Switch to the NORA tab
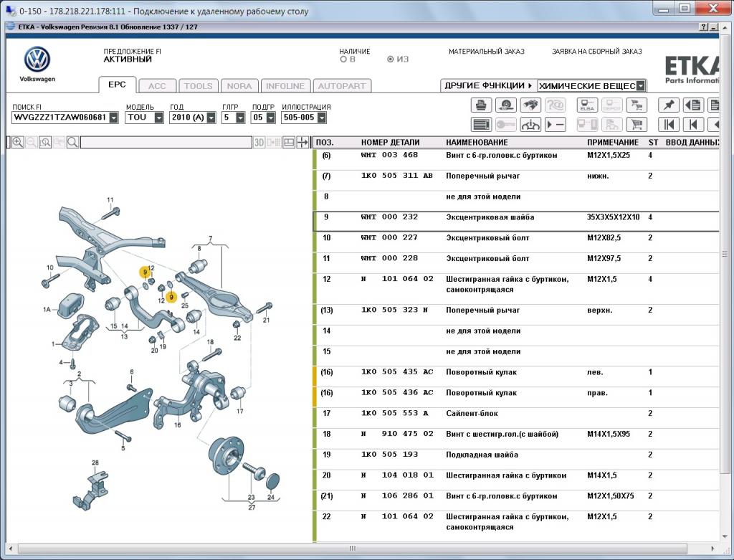 [239, 86]
